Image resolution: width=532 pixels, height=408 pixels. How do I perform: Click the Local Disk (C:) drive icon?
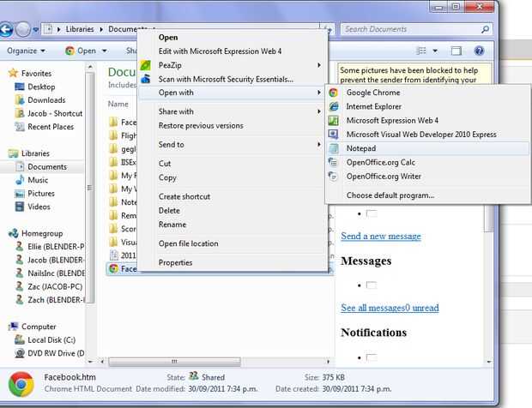(x=20, y=339)
